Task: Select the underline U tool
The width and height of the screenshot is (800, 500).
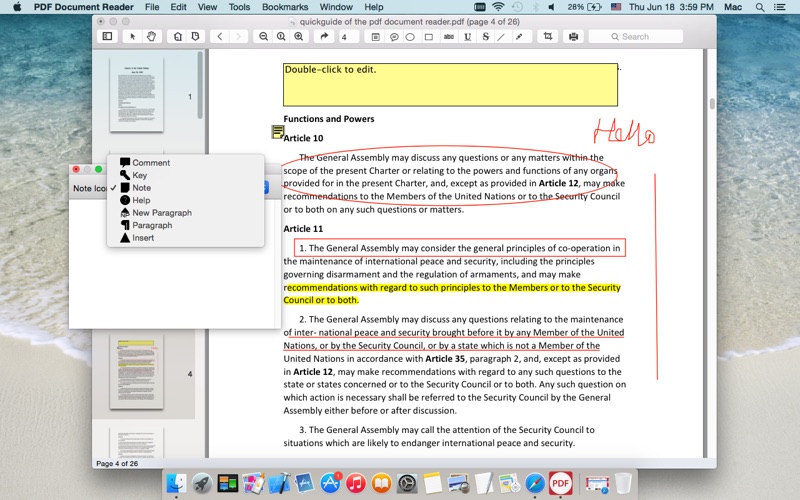Action: [x=467, y=37]
